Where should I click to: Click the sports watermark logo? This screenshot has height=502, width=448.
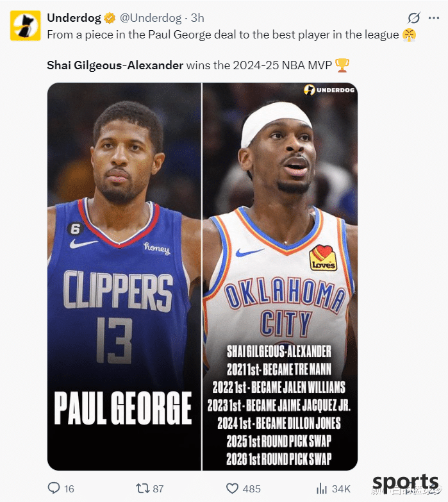(406, 483)
